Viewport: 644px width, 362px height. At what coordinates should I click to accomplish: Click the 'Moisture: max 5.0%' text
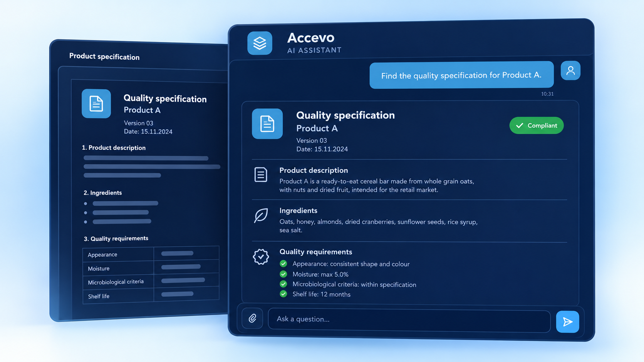click(320, 275)
